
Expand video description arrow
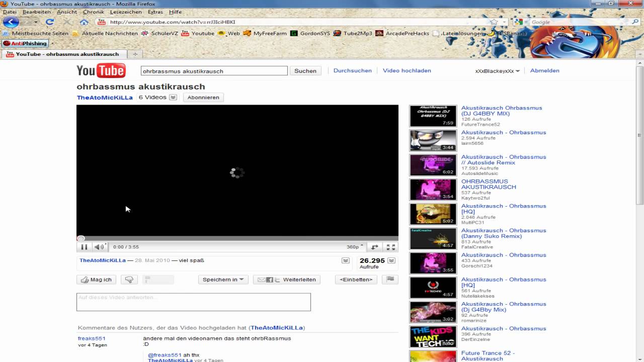346,260
